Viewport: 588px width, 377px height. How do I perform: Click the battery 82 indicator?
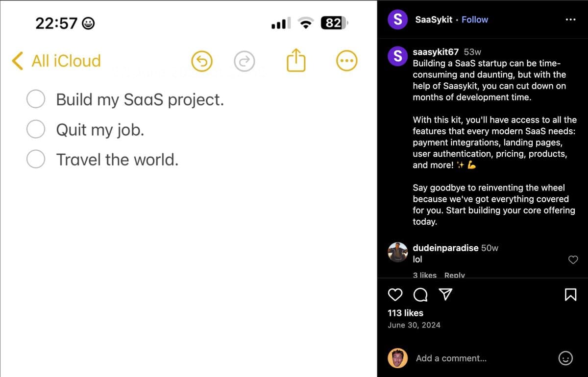tap(334, 23)
